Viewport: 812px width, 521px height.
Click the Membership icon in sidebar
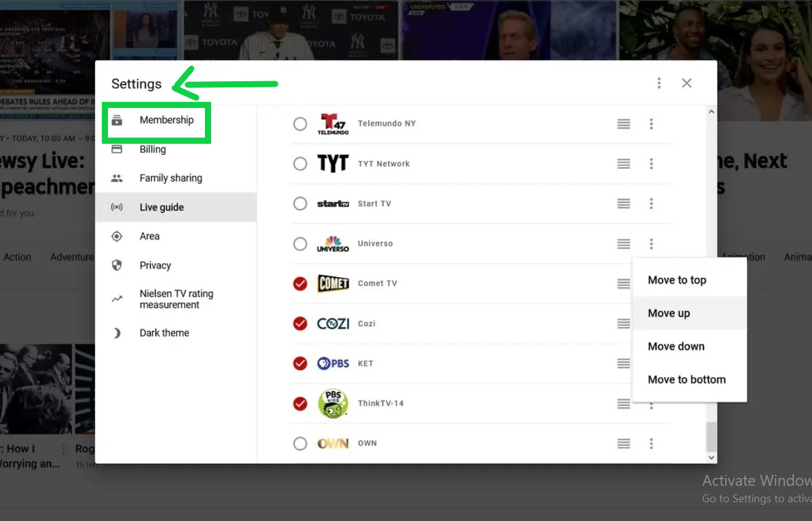tap(117, 120)
